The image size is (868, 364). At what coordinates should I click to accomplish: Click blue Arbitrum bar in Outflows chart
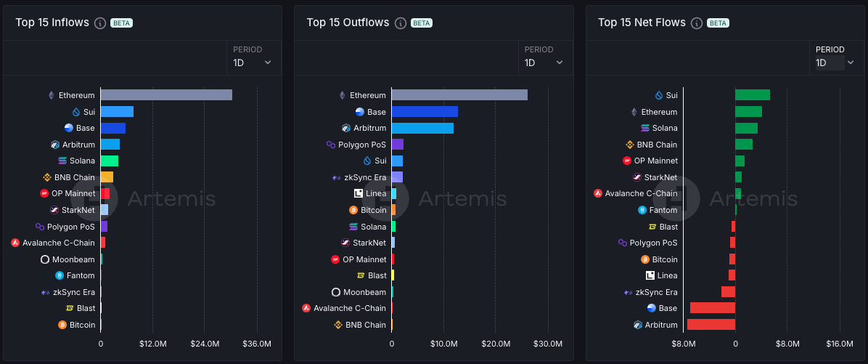click(422, 128)
